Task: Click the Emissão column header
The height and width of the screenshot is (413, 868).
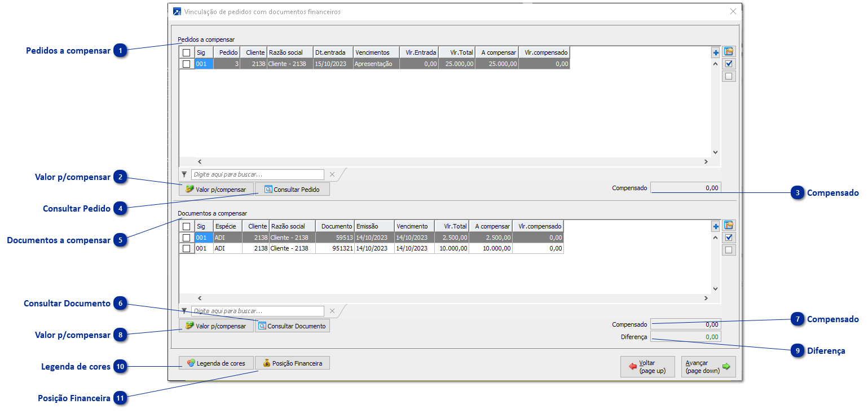Action: tap(374, 226)
